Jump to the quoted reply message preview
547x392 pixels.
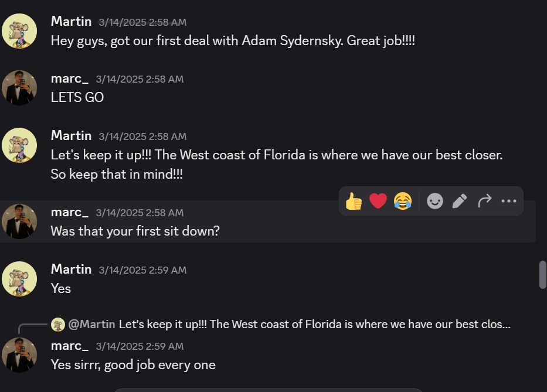(x=314, y=324)
